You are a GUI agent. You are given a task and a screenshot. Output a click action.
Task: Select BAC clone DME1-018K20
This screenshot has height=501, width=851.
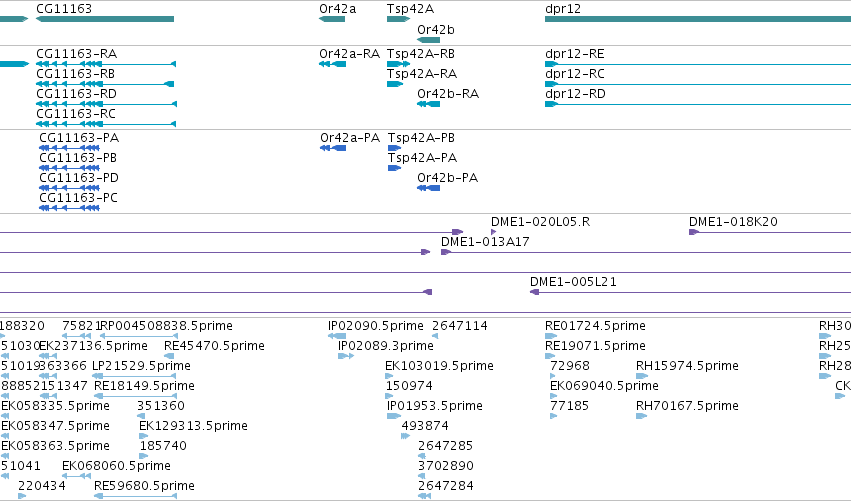733,222
